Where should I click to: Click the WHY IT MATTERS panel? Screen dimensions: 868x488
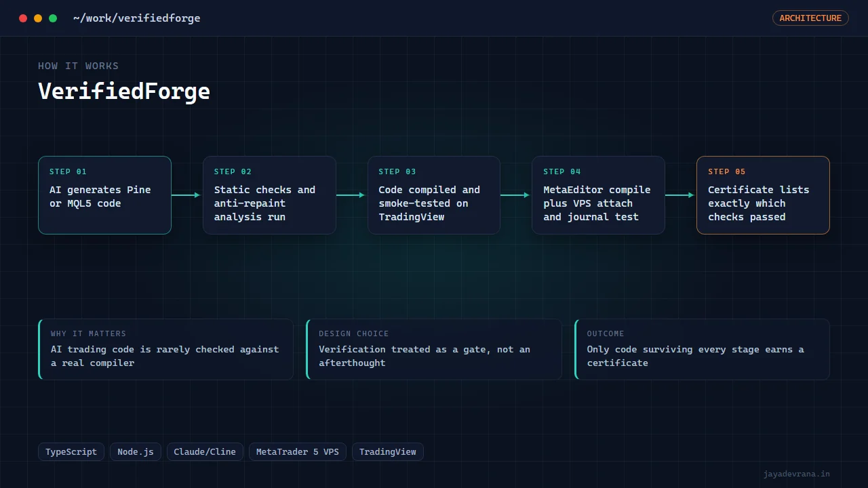pyautogui.click(x=166, y=349)
